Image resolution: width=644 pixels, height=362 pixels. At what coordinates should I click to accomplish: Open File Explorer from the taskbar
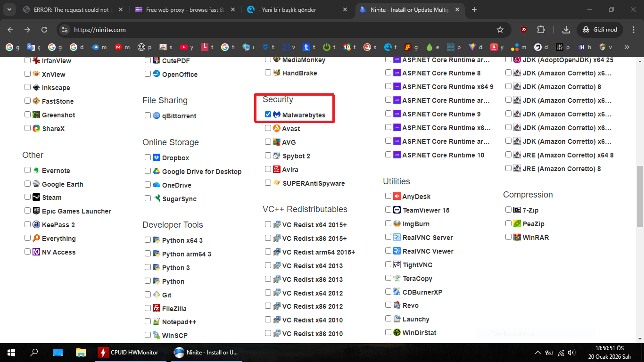pos(81,353)
